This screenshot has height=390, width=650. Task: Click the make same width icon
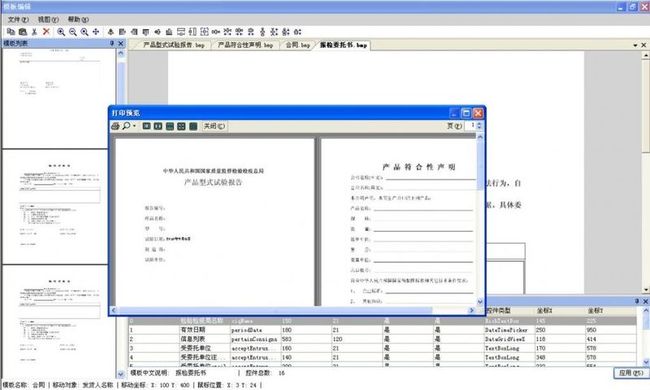click(181, 31)
